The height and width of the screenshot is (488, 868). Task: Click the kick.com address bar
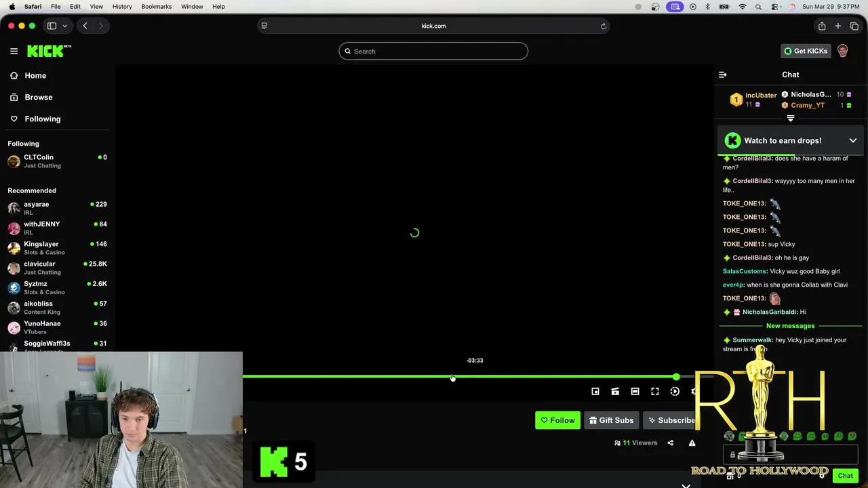click(433, 26)
